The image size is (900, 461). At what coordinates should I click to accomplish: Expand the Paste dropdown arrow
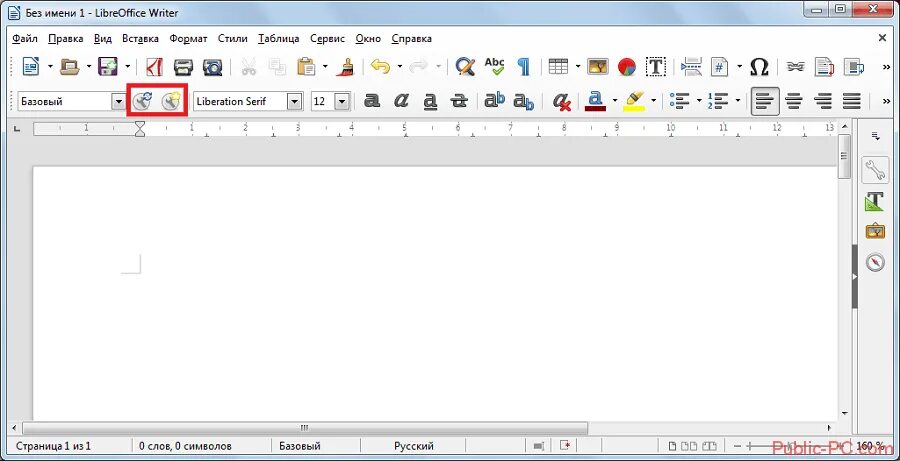325,67
